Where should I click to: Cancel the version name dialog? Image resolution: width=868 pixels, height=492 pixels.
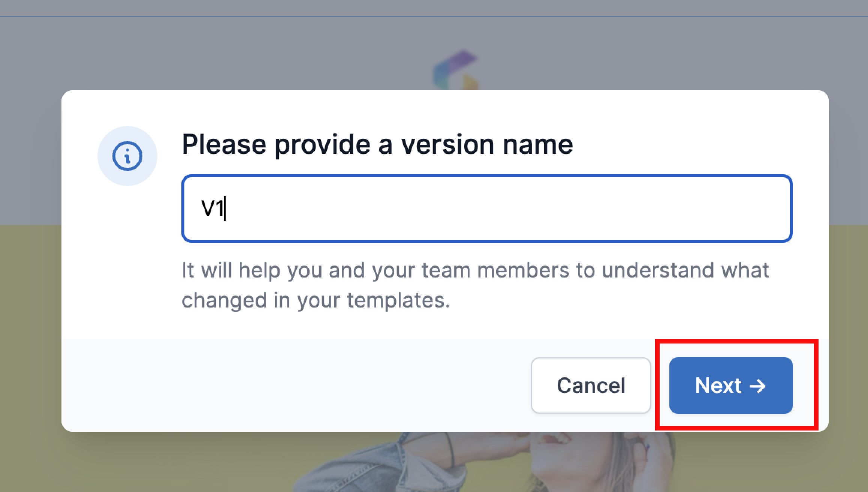pyautogui.click(x=591, y=385)
